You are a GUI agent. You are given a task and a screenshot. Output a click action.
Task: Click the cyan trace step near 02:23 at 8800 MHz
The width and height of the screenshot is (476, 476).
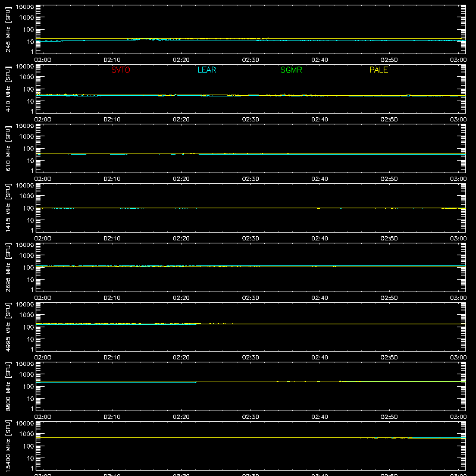pyautogui.click(x=196, y=382)
